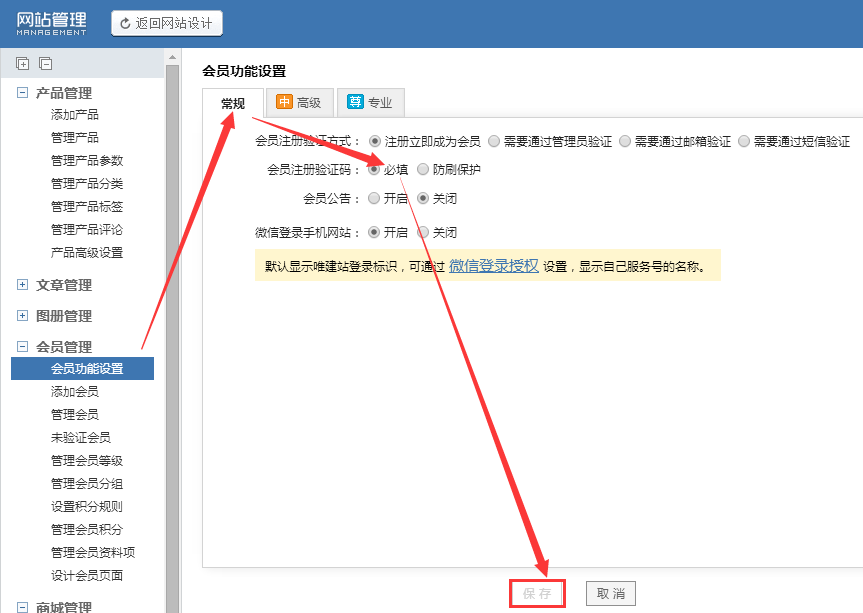
Task: Open 管理产品参数 in the sidebar
Action: tap(87, 161)
